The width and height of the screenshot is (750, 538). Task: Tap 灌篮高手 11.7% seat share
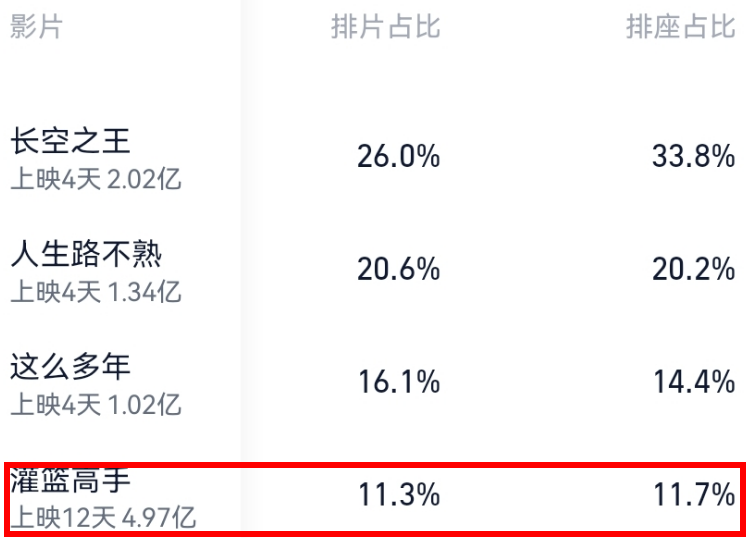[x=694, y=494]
